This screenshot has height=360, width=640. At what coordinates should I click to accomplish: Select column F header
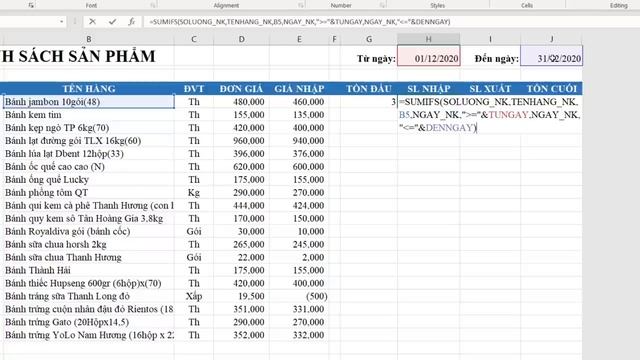(334, 39)
